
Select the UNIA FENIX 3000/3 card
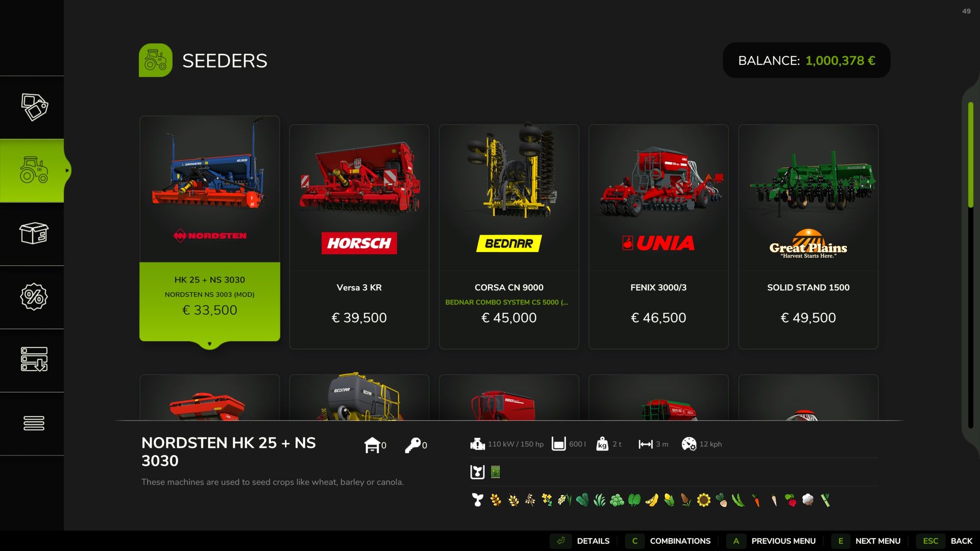[x=658, y=237]
